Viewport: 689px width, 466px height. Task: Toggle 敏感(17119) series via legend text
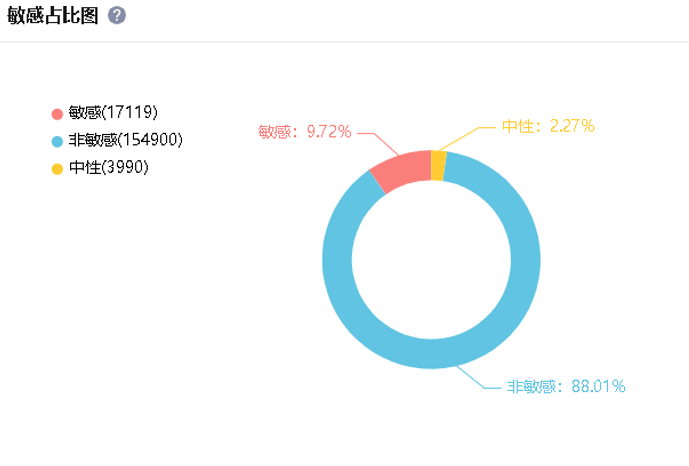(x=113, y=113)
